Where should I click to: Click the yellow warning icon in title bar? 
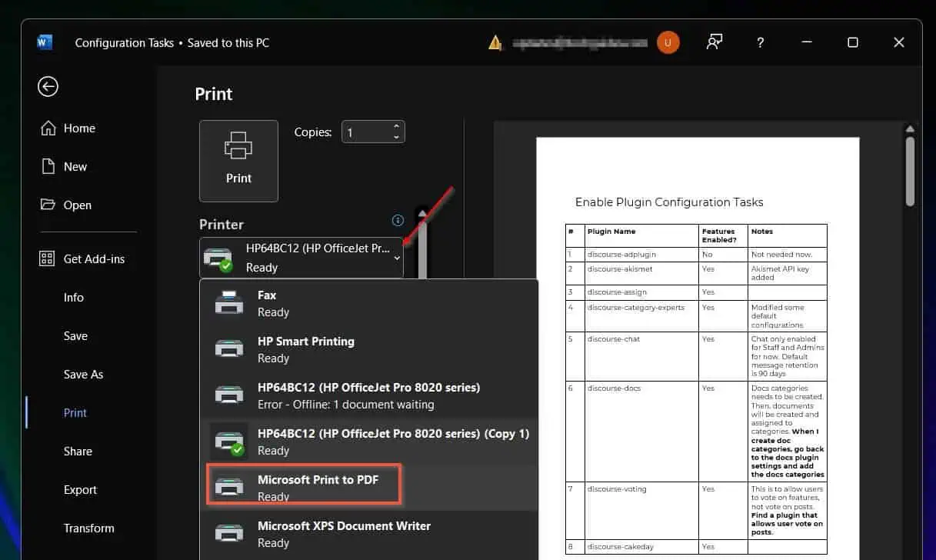pos(495,42)
